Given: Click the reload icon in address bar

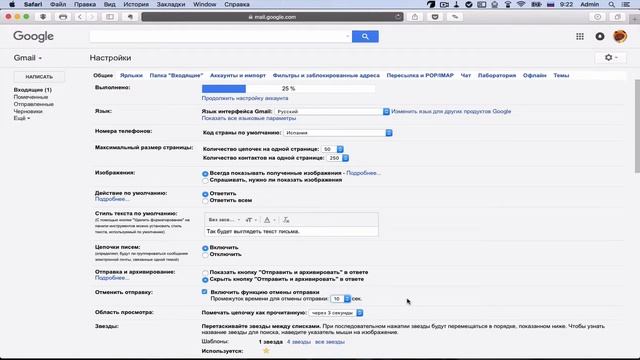Looking at the screenshot, I should 398,17.
